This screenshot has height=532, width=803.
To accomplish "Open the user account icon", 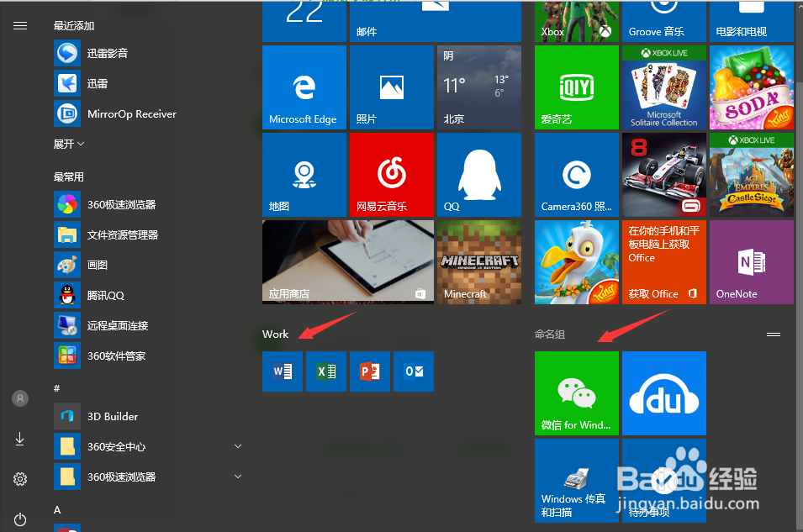I will [20, 398].
